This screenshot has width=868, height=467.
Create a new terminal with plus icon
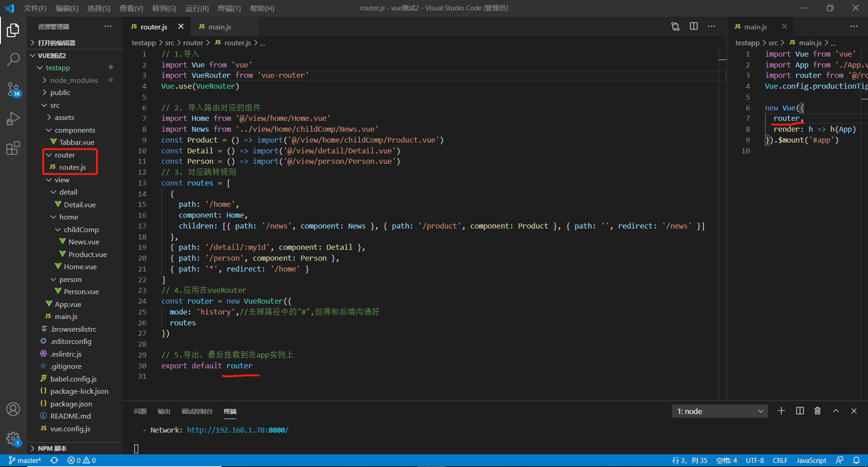pyautogui.click(x=781, y=411)
